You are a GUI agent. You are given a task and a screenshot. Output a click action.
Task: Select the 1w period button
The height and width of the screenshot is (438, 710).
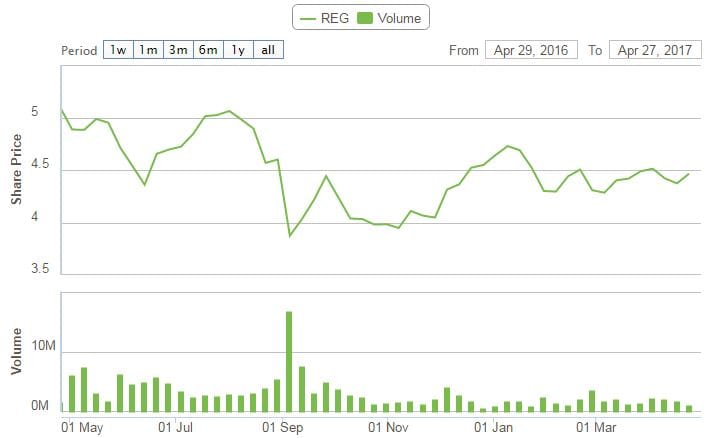pos(118,50)
